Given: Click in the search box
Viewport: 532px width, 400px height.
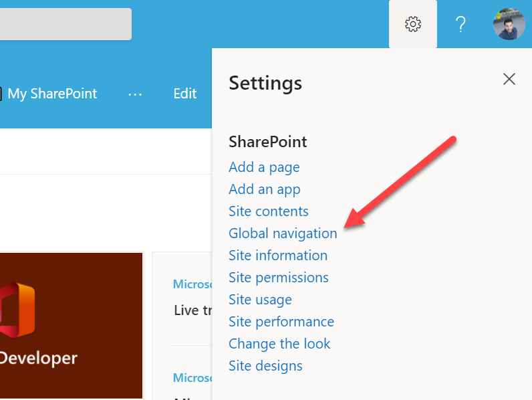Looking at the screenshot, I should 65,25.
